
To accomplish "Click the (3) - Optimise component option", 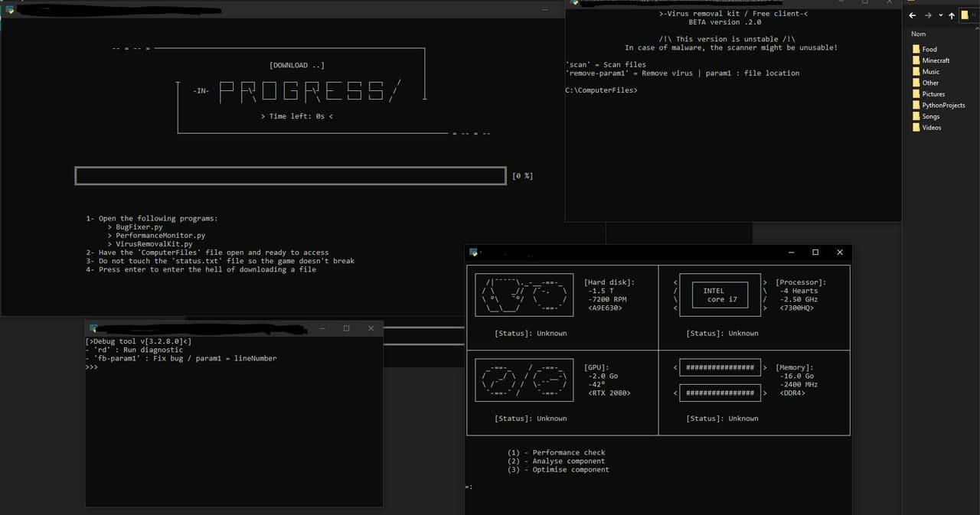I will pos(558,470).
